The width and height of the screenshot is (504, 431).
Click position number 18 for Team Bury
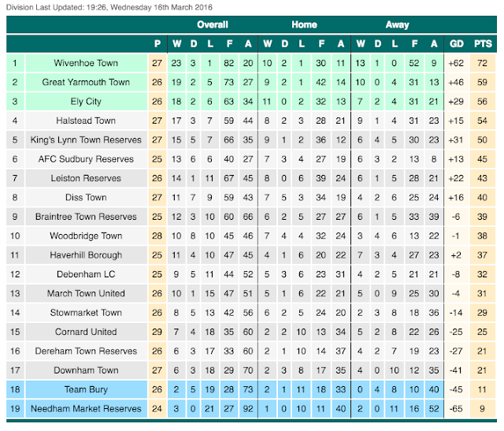pyautogui.click(x=15, y=389)
